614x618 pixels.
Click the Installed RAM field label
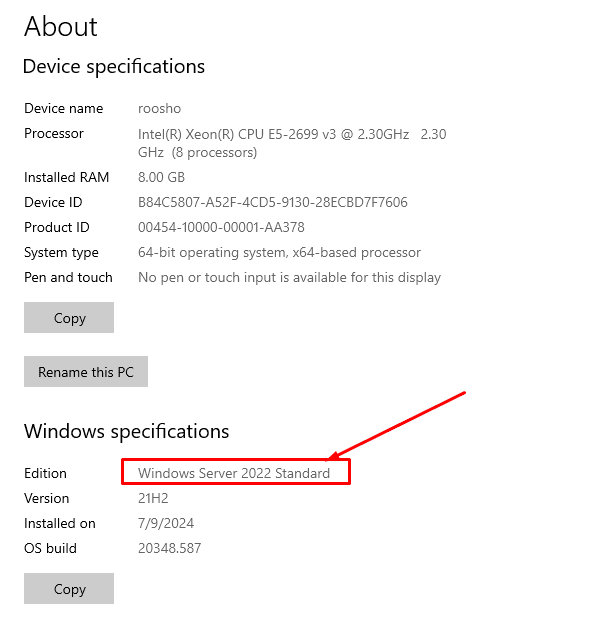(x=66, y=177)
